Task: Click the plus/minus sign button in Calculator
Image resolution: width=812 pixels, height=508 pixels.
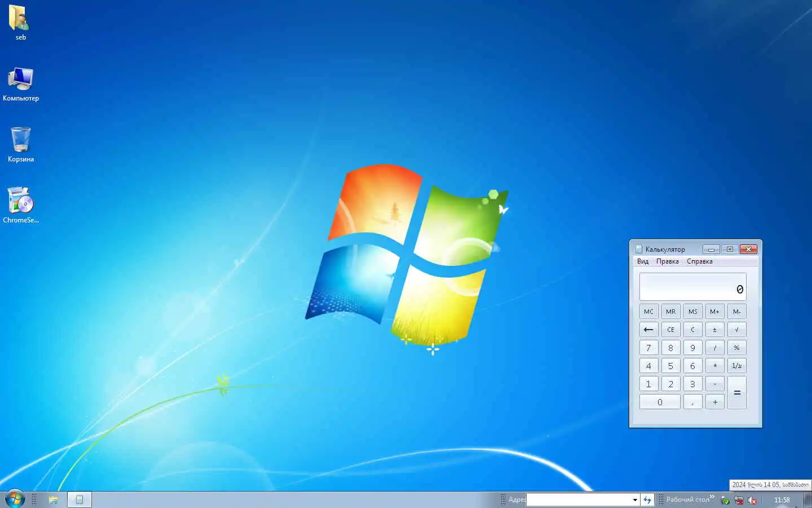Action: pyautogui.click(x=714, y=330)
